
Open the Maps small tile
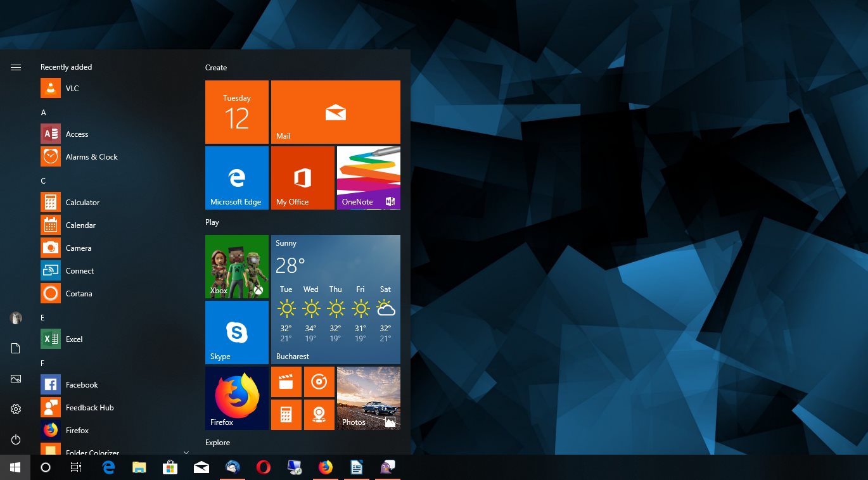(x=319, y=415)
